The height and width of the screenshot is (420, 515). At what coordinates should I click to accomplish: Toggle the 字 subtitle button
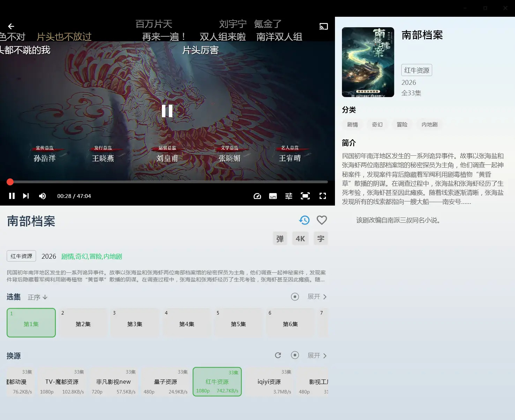coord(321,238)
